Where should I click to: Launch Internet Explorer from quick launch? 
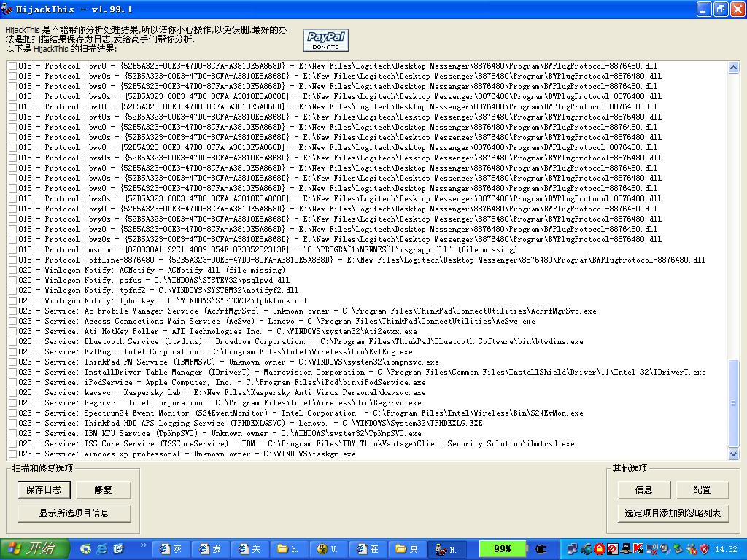(x=102, y=549)
